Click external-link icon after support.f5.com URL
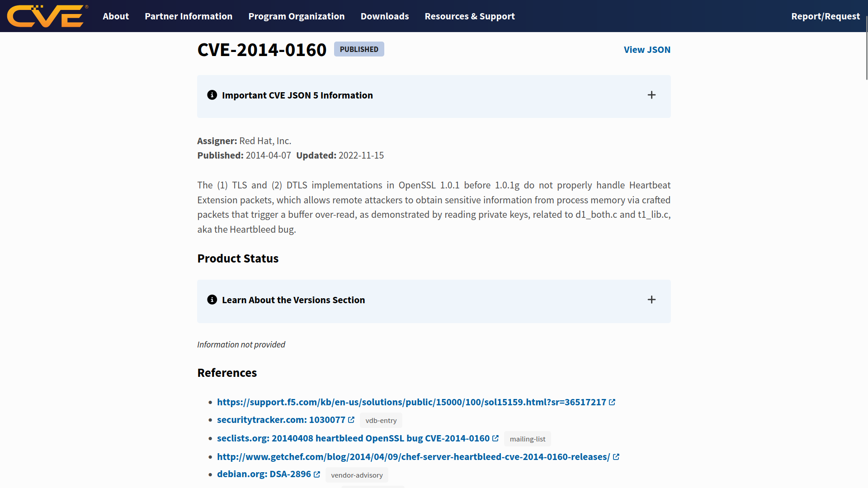This screenshot has height=488, width=868. 612,402
